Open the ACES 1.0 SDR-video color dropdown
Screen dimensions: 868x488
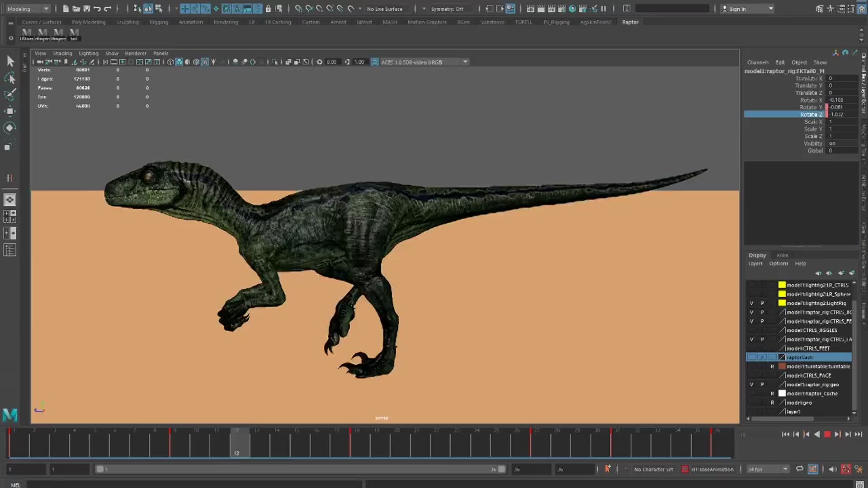tap(465, 62)
